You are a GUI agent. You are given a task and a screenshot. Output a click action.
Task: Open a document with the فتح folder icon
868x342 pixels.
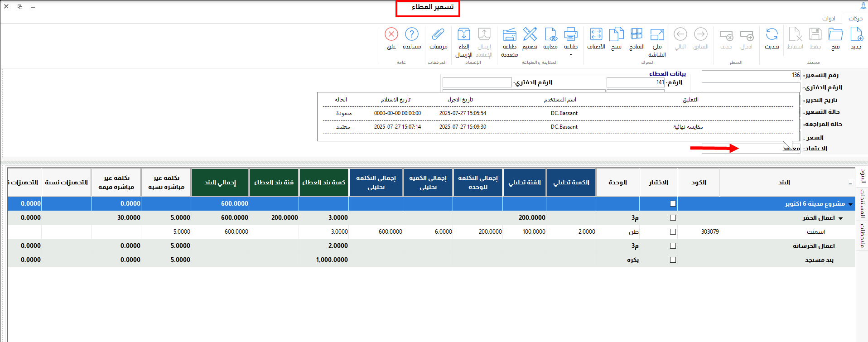[x=835, y=34]
